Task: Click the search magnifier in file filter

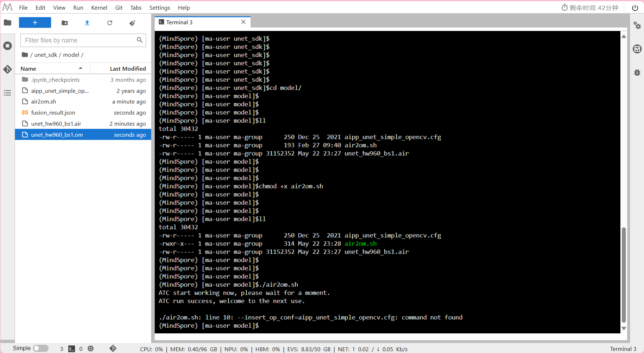Action: [x=140, y=40]
